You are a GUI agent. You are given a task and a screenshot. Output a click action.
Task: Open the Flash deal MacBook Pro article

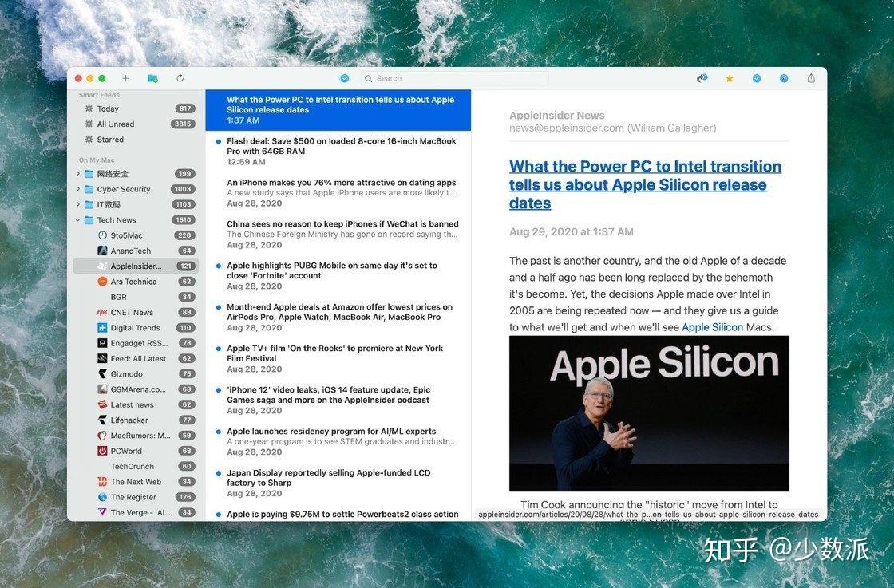pyautogui.click(x=338, y=151)
